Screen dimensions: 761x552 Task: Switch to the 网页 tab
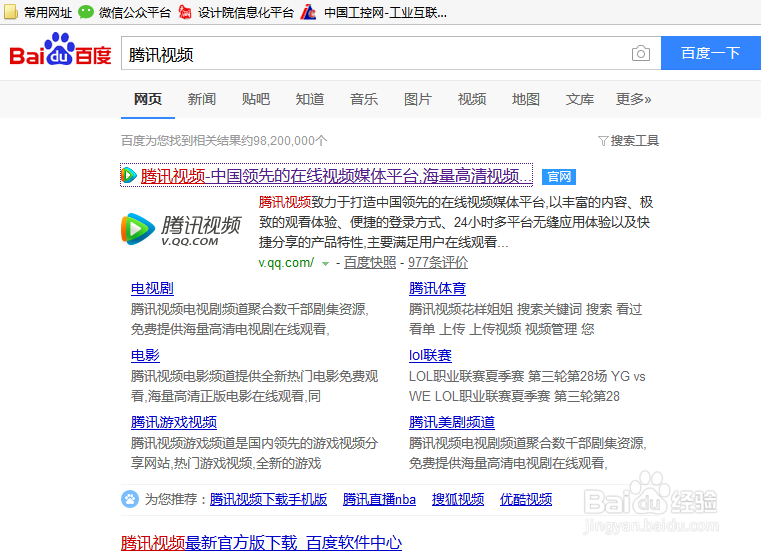point(148,99)
